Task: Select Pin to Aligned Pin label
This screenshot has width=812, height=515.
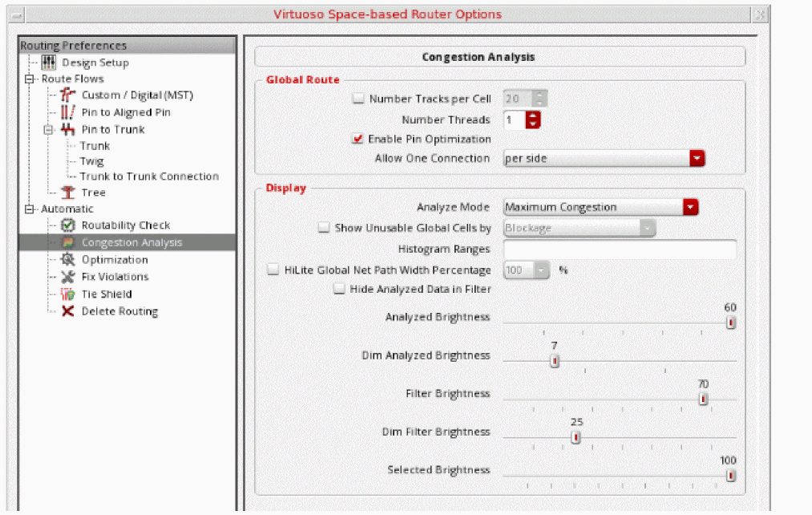Action: pos(126,112)
